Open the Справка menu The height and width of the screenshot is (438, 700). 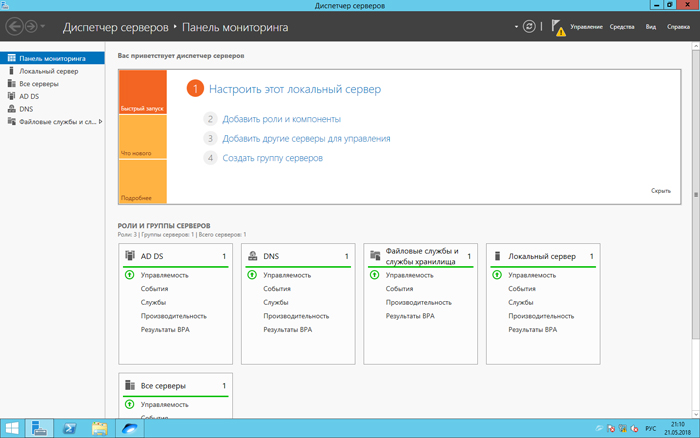click(678, 28)
